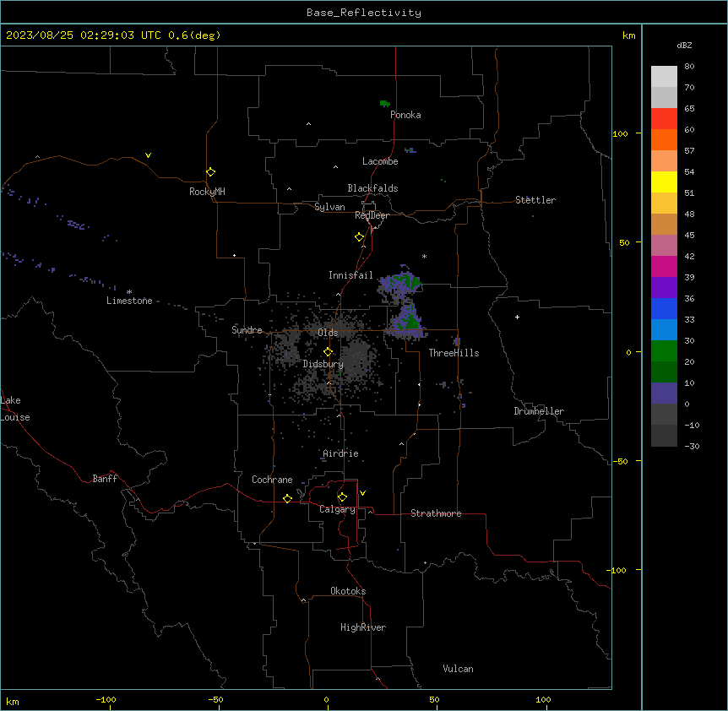This screenshot has height=711, width=728.
Task: Click white plus marker north of Drumheller
Action: pyautogui.click(x=517, y=317)
